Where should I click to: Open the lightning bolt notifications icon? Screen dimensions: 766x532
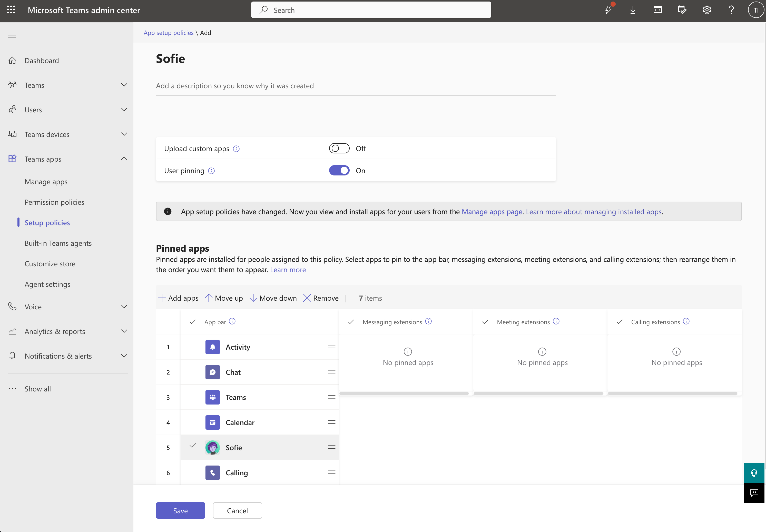pos(609,9)
